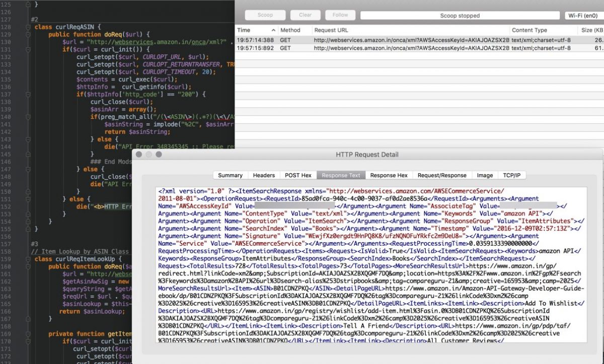Click the Scoop stopped status field
604x364 pixels.
pos(461,15)
